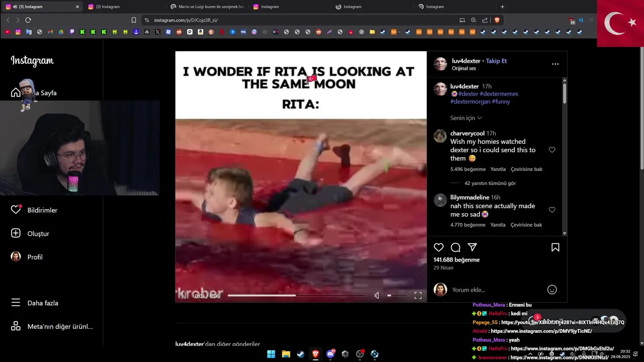Open the Brave Shields icon
Viewport: 644px width, 362px height.
click(497, 20)
